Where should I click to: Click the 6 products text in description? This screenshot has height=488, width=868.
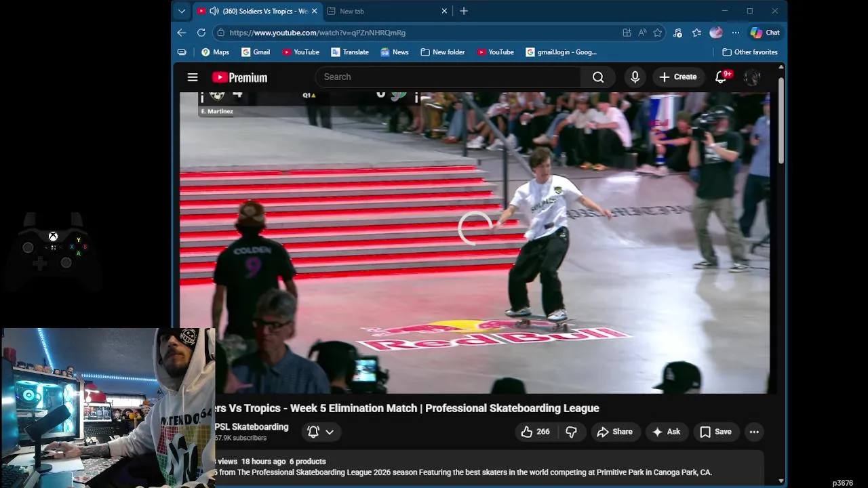pyautogui.click(x=308, y=462)
